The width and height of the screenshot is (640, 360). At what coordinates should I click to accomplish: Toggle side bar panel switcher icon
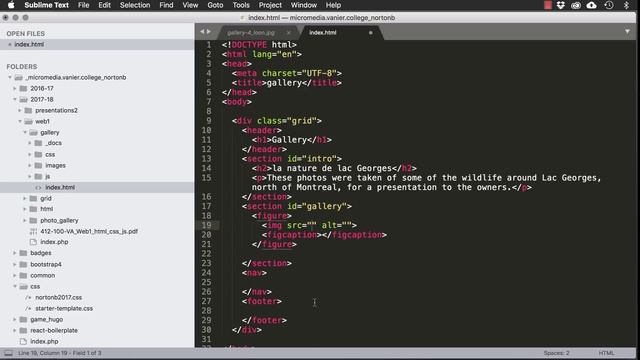coord(9,353)
